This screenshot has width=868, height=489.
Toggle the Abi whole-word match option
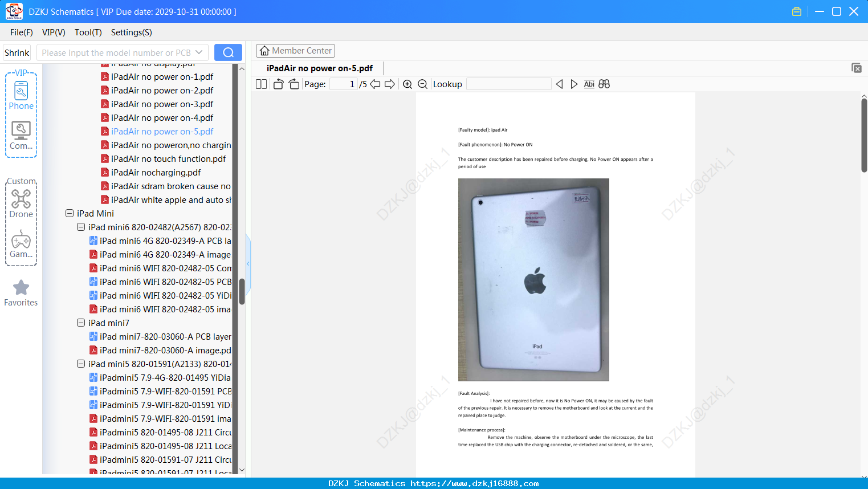[589, 84]
